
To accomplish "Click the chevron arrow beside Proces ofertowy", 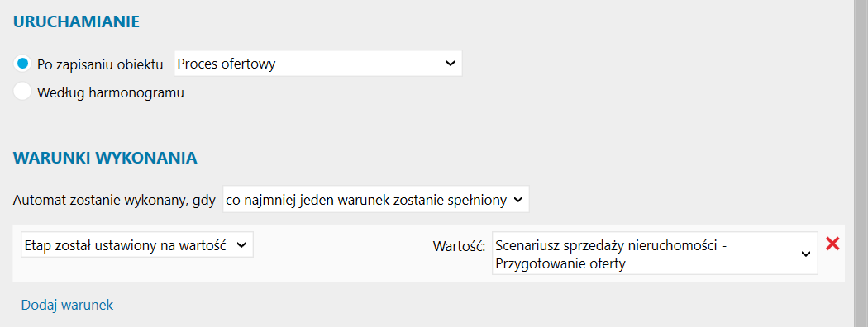I will (x=450, y=64).
